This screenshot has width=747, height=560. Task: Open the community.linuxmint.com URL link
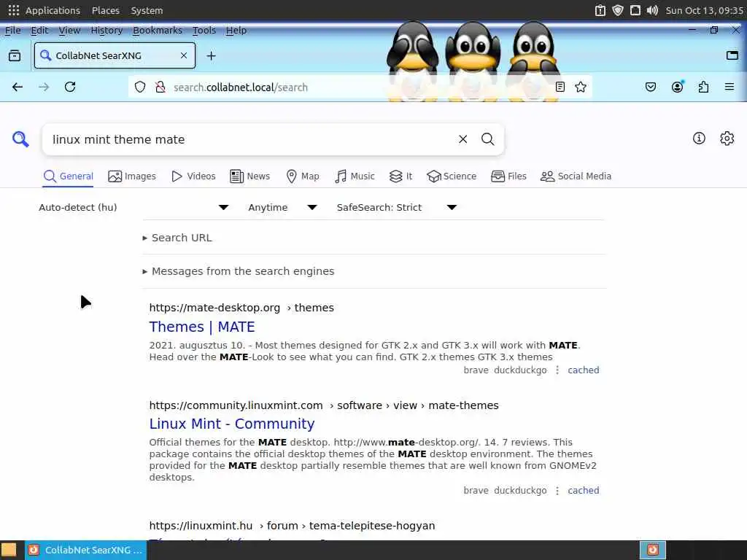pos(324,405)
